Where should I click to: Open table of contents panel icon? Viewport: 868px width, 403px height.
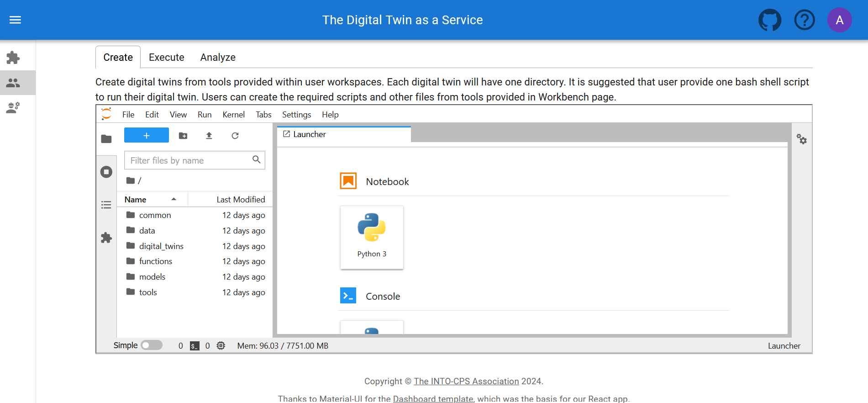coord(106,205)
